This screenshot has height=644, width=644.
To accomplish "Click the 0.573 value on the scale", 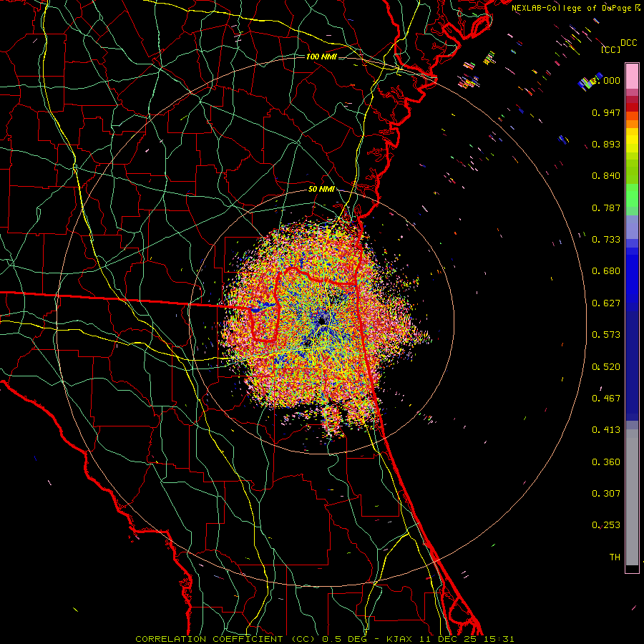I will [x=606, y=335].
